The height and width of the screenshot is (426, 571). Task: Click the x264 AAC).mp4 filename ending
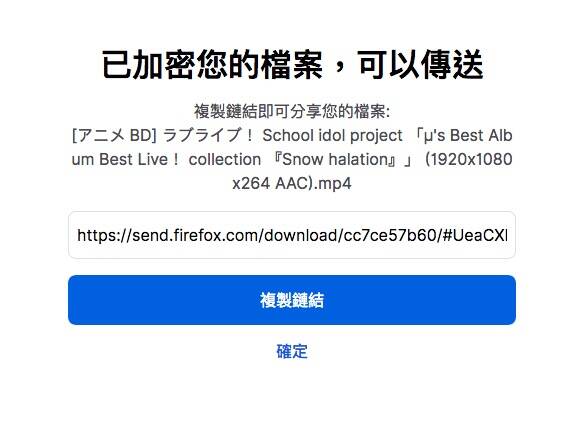pos(292,183)
